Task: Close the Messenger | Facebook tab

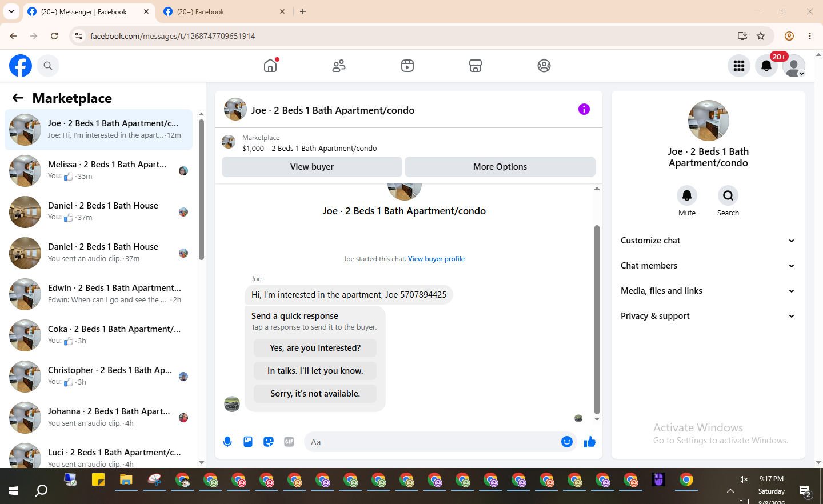Action: click(x=146, y=11)
